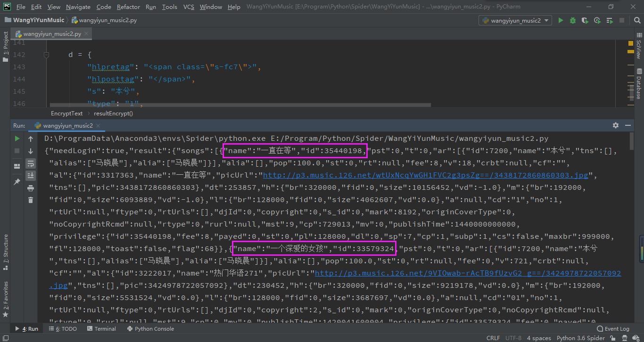The image size is (644, 342).
Task: Collapse the fold marker at line 142
Action: (x=46, y=55)
